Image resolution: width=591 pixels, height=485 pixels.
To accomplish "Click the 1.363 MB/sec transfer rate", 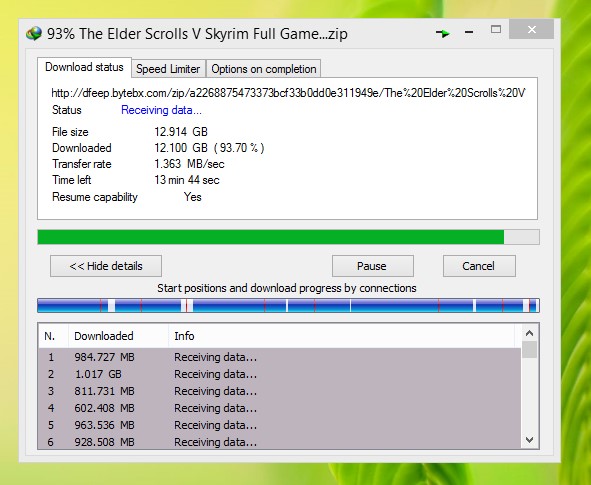I will pyautogui.click(x=189, y=164).
